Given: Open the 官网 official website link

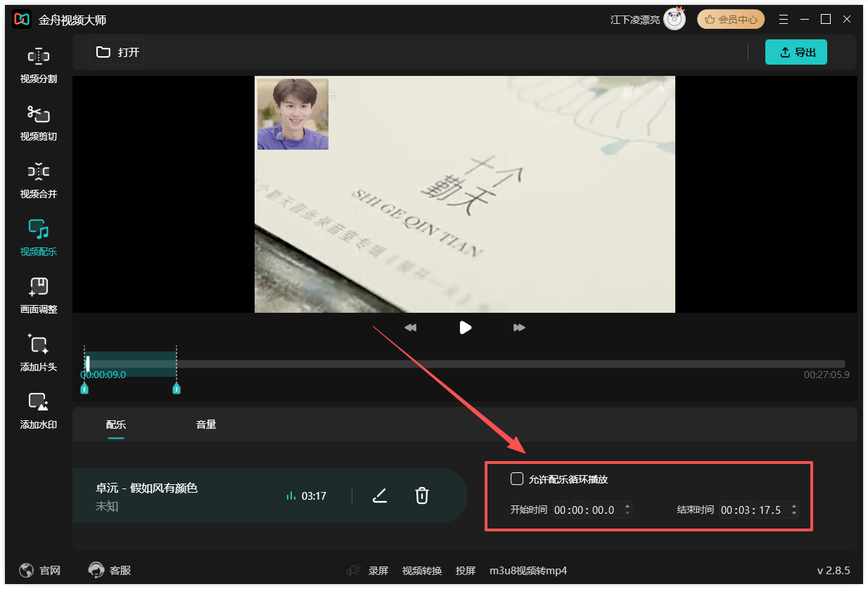Looking at the screenshot, I should (x=40, y=571).
